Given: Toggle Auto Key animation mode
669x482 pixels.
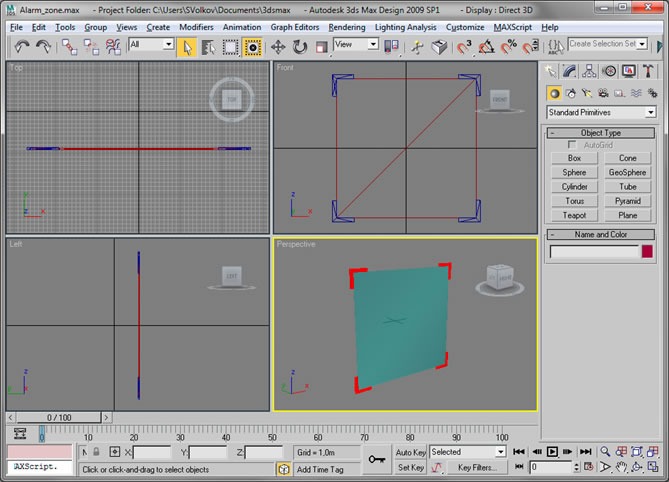Looking at the screenshot, I should click(410, 452).
